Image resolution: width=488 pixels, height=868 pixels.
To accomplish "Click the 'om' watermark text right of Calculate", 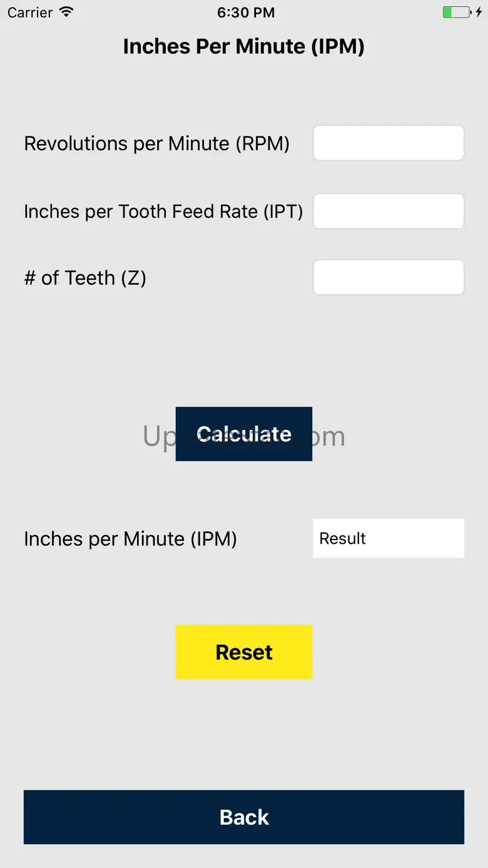I will [x=329, y=436].
